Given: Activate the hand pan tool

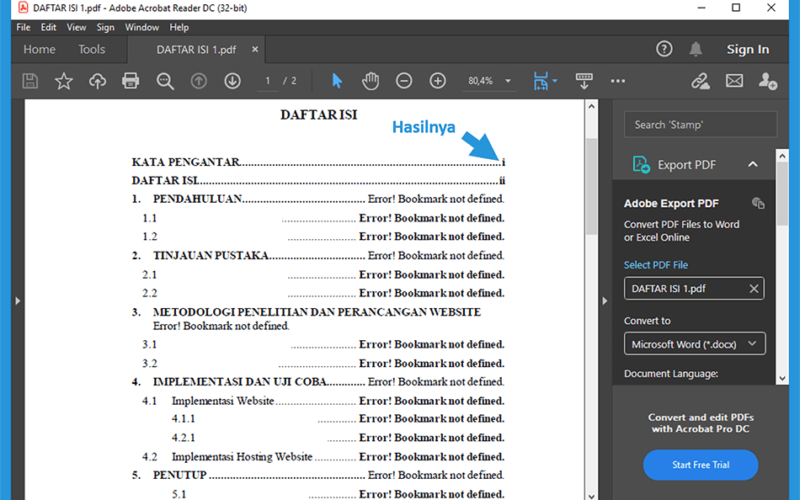Looking at the screenshot, I should tap(370, 81).
